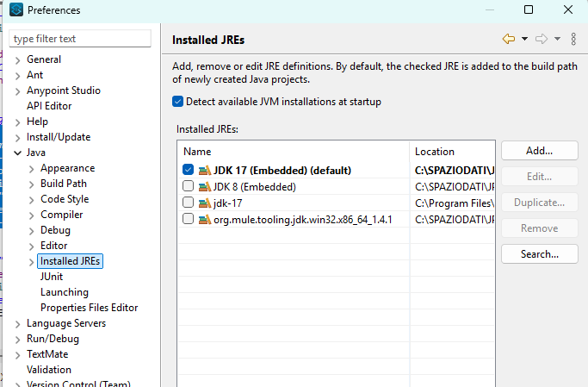Click the back navigation arrow icon
Viewport: 588px width, 387px height.
pos(508,39)
